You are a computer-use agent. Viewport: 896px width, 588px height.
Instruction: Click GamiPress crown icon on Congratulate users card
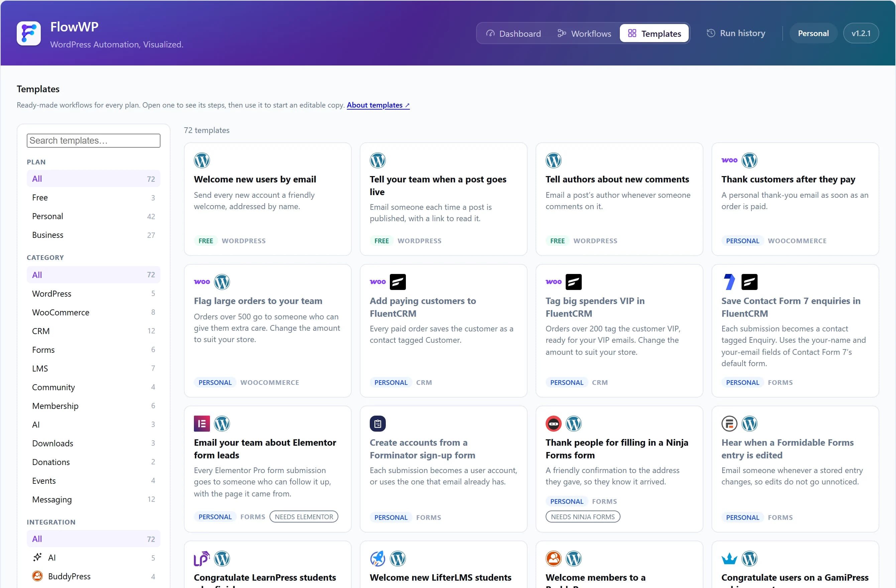pos(729,559)
